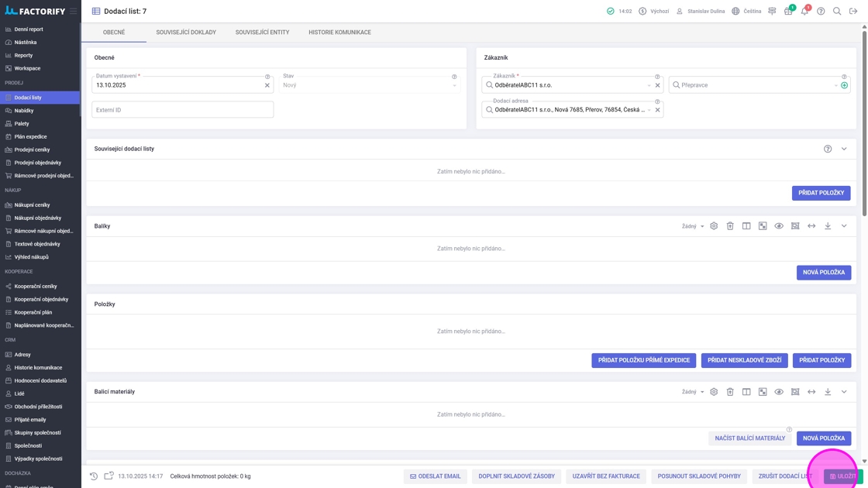Viewport: 868px width, 488px height.
Task: Open the global search magnifier
Action: pos(837,12)
